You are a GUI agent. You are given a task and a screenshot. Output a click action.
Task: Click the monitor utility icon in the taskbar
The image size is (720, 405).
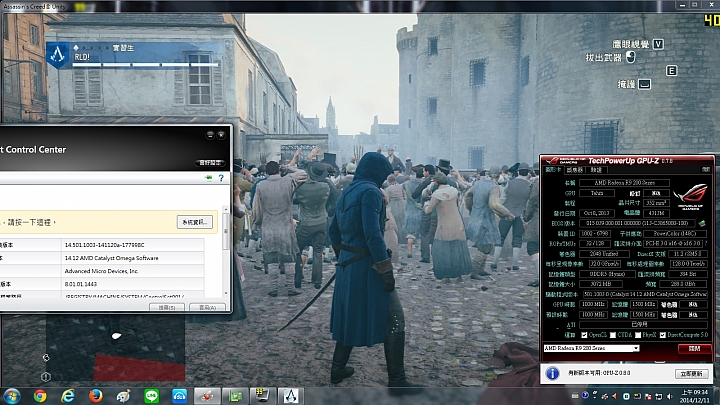click(263, 396)
